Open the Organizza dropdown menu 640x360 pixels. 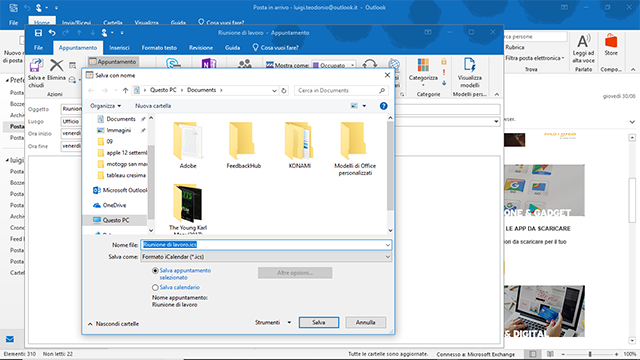[x=105, y=106]
